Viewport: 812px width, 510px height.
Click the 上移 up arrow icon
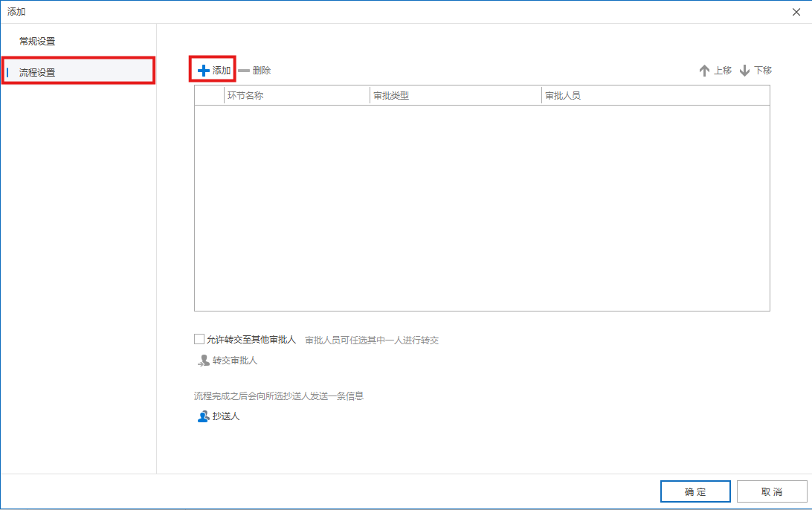point(704,70)
